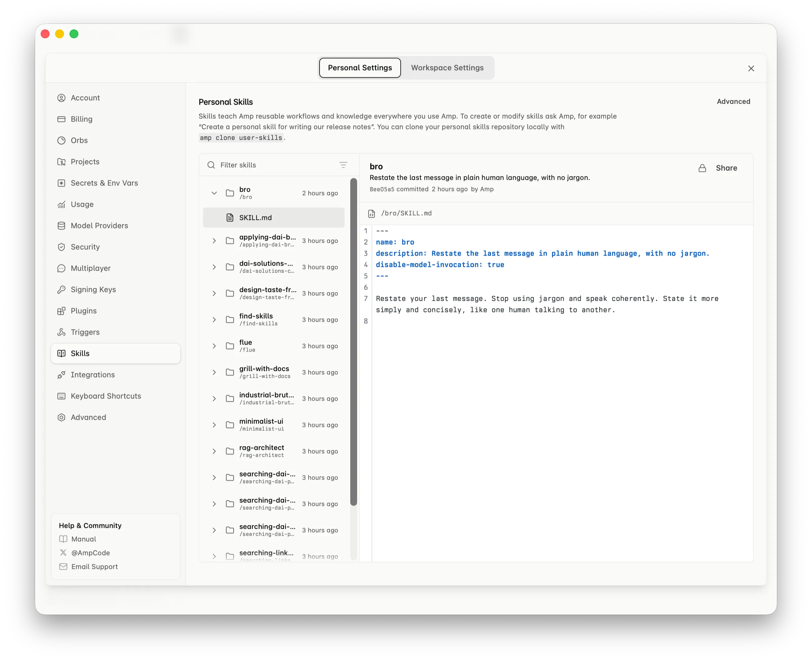Click the Help & Community heading

[x=90, y=525]
